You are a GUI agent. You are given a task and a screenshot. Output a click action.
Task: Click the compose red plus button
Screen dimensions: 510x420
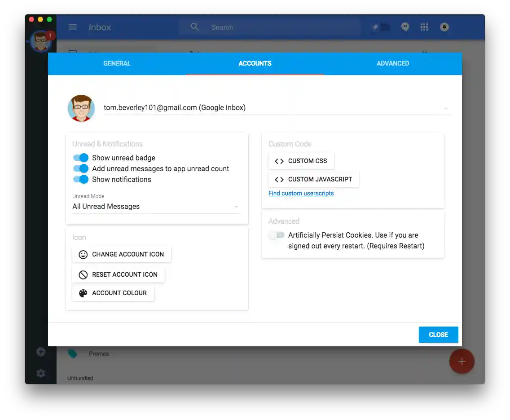click(462, 361)
